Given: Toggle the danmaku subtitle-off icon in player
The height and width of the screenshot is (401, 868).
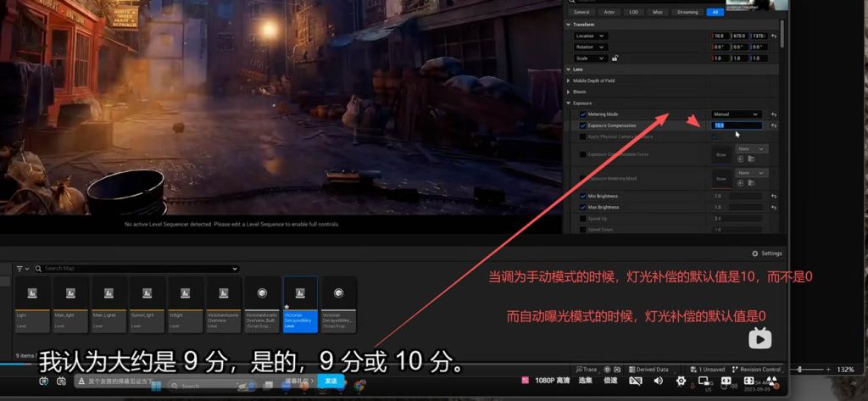Looking at the screenshot, I should pyautogui.click(x=636, y=382).
